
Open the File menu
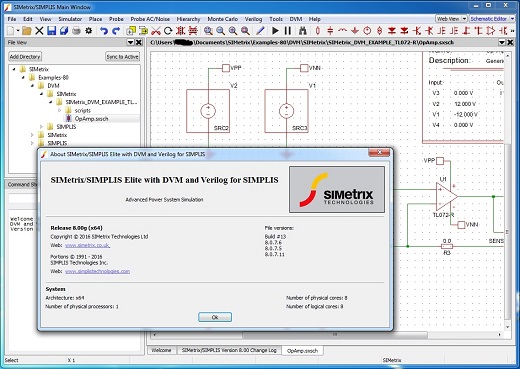coord(12,19)
